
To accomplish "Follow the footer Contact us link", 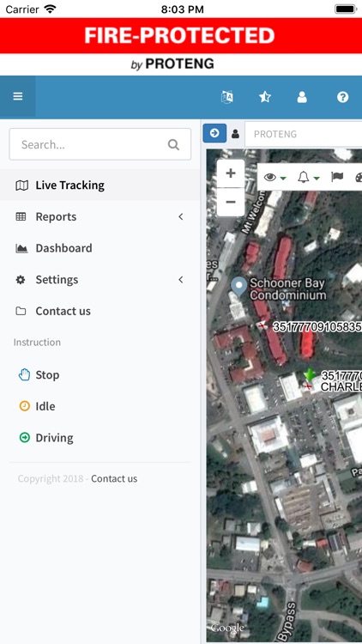I will coord(114,478).
